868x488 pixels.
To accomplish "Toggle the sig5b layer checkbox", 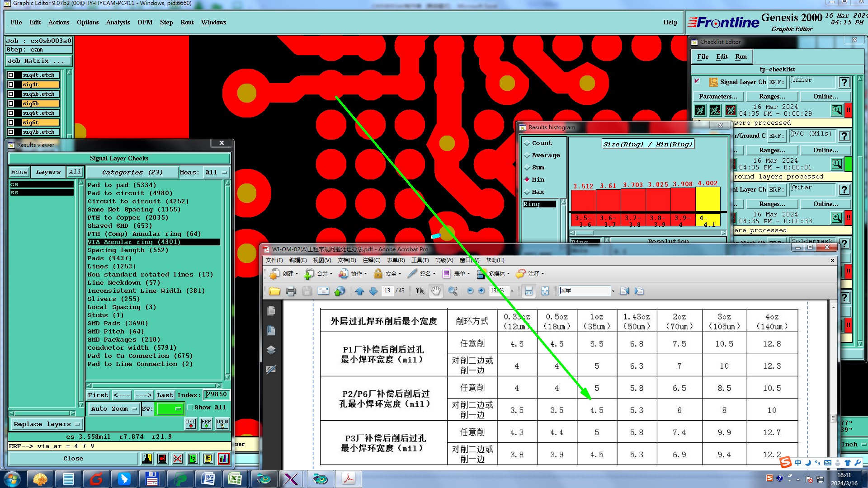I will [11, 103].
